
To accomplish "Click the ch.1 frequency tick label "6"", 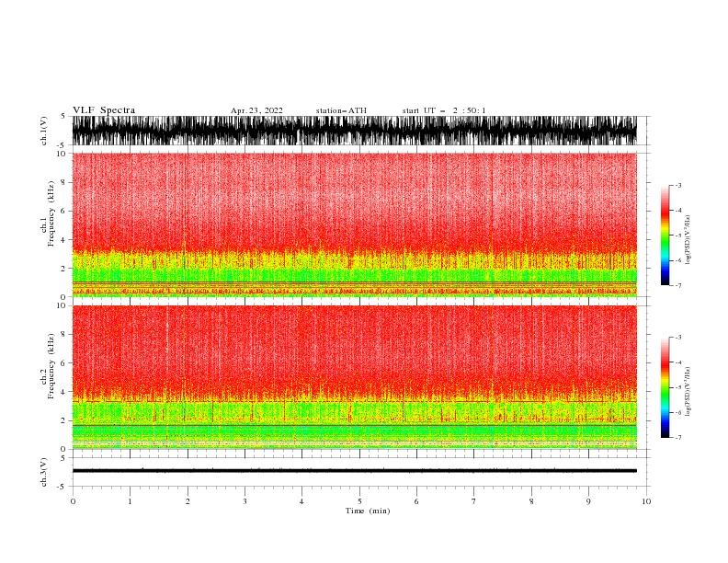I will pyautogui.click(x=64, y=211).
